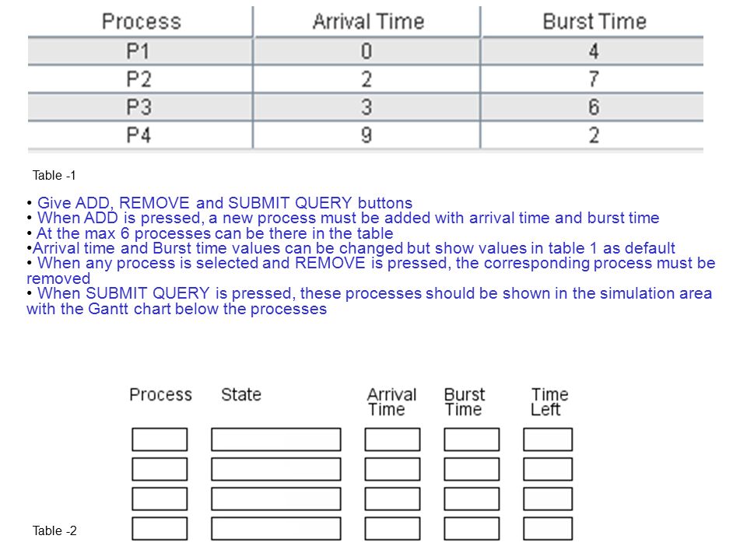Click the Process column header
This screenshot has width=747, height=560.
(x=141, y=22)
